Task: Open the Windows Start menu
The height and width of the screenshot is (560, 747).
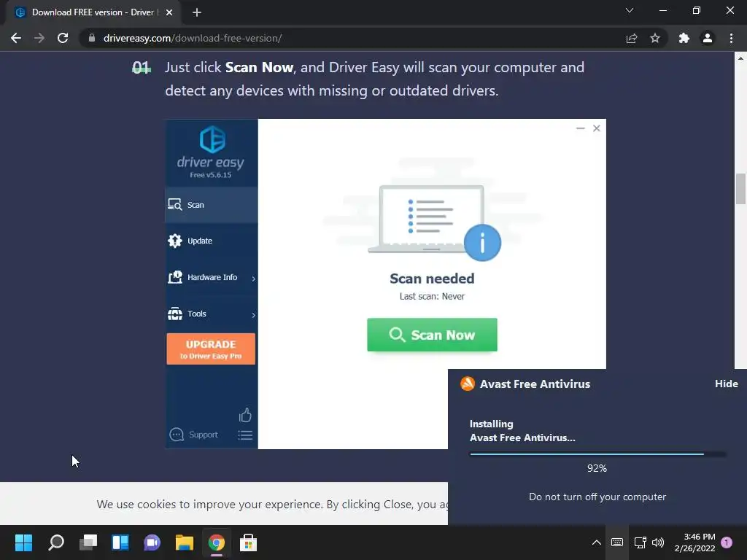Action: click(x=23, y=542)
